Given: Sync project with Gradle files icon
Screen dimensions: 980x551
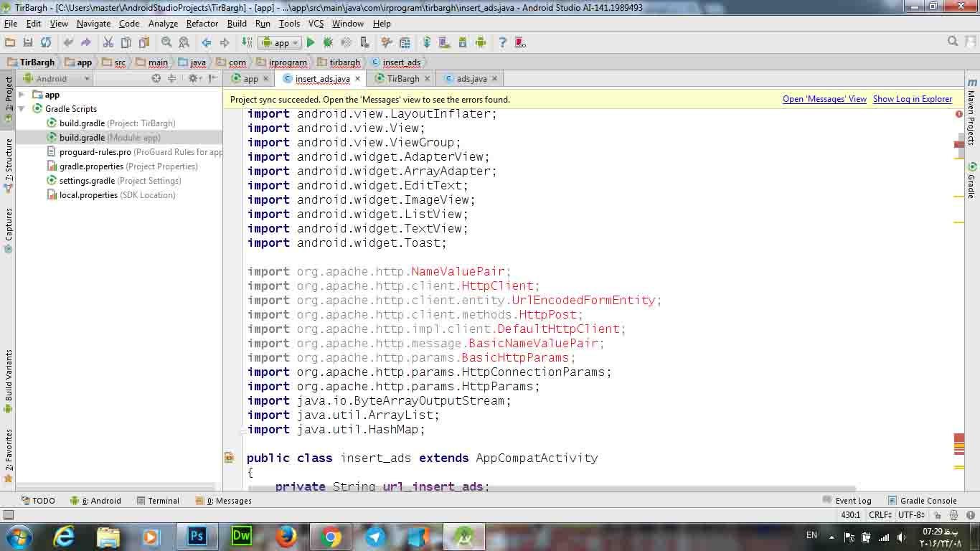Looking at the screenshot, I should tap(427, 43).
